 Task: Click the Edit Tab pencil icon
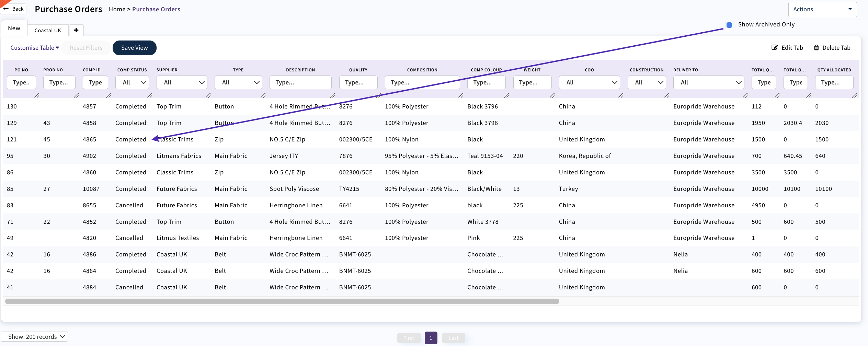pyautogui.click(x=775, y=47)
